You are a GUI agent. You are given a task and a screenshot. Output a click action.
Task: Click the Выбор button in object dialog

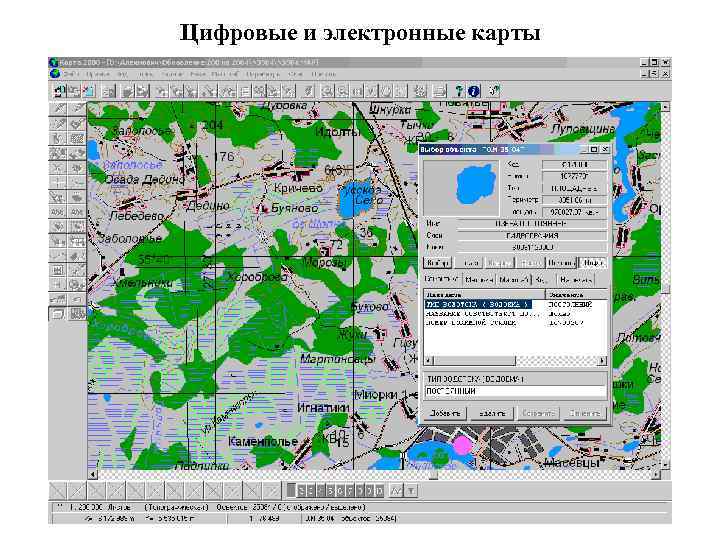(x=437, y=263)
